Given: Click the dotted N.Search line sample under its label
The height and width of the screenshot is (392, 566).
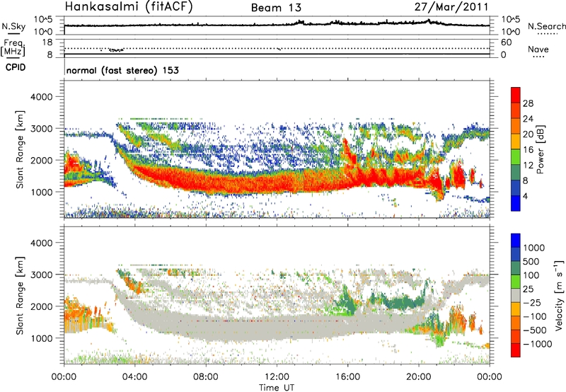Looking at the screenshot, I should 548,34.
